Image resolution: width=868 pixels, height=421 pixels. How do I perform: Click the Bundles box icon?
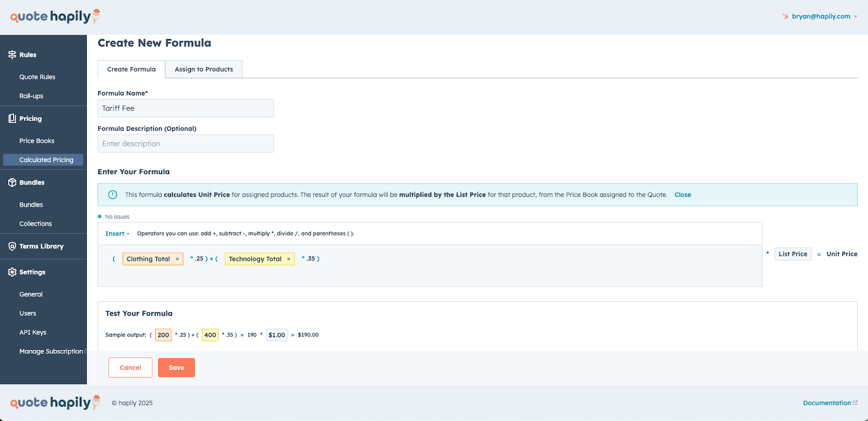tap(12, 182)
